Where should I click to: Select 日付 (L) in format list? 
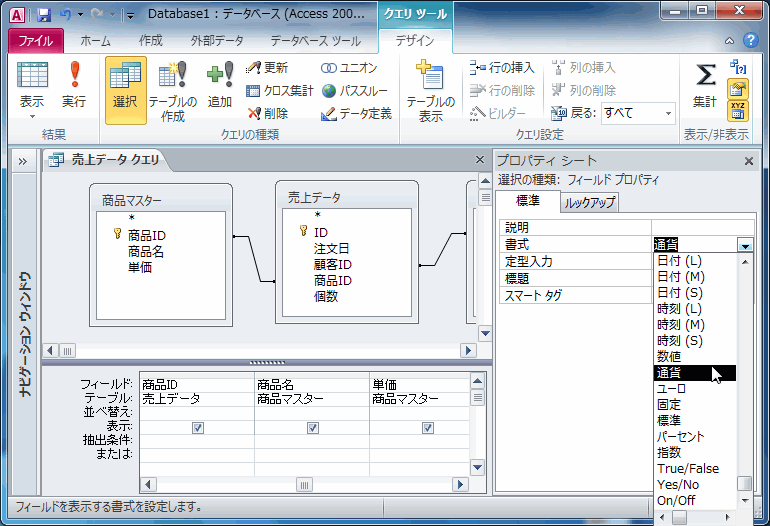tap(695, 260)
